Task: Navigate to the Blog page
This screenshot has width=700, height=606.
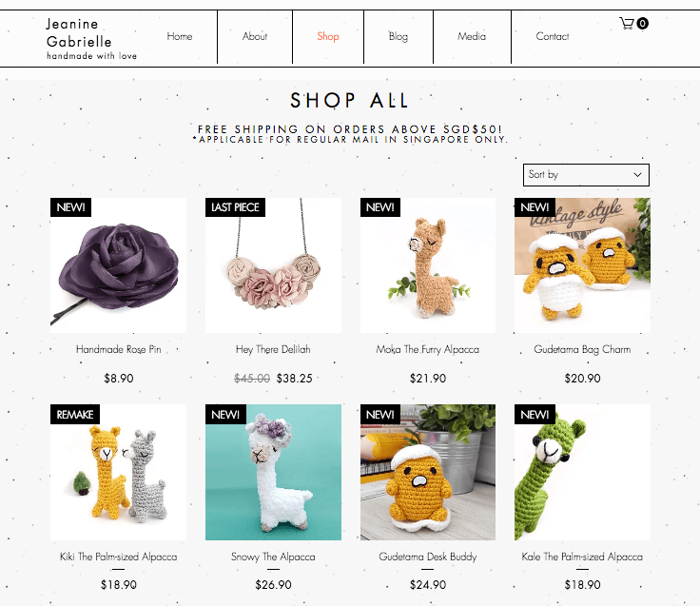Action: tap(399, 36)
